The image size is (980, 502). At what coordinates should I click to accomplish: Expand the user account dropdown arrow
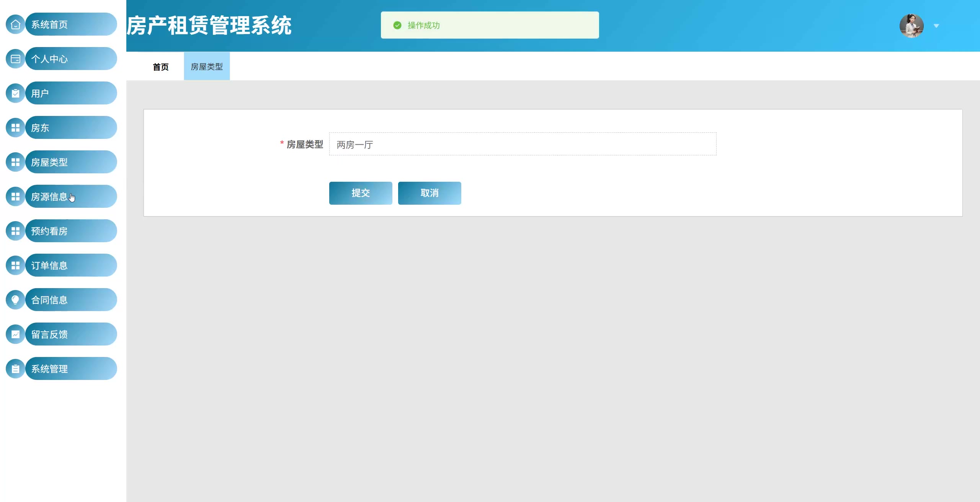[x=936, y=26]
